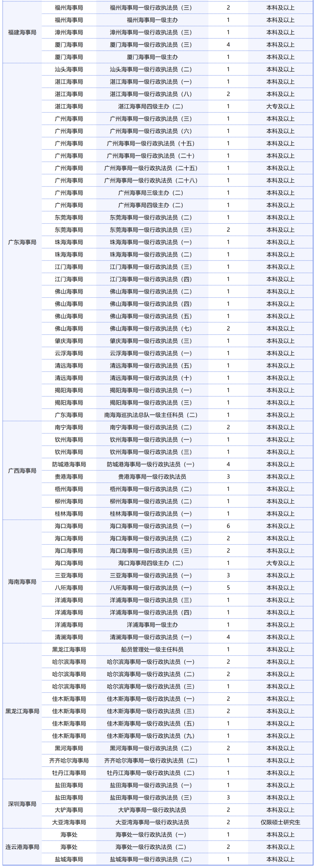Click 海口海事局四级主办（二） cell
This screenshot has width=316, height=868.
[x=152, y=563]
